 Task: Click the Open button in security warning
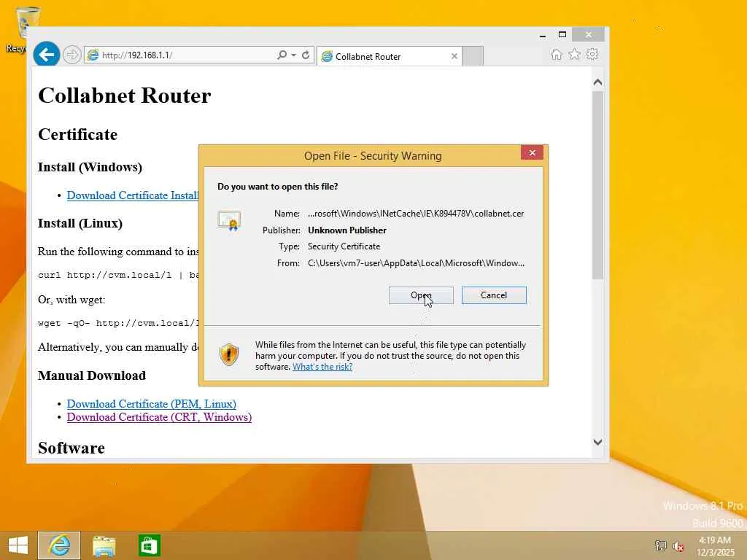421,295
